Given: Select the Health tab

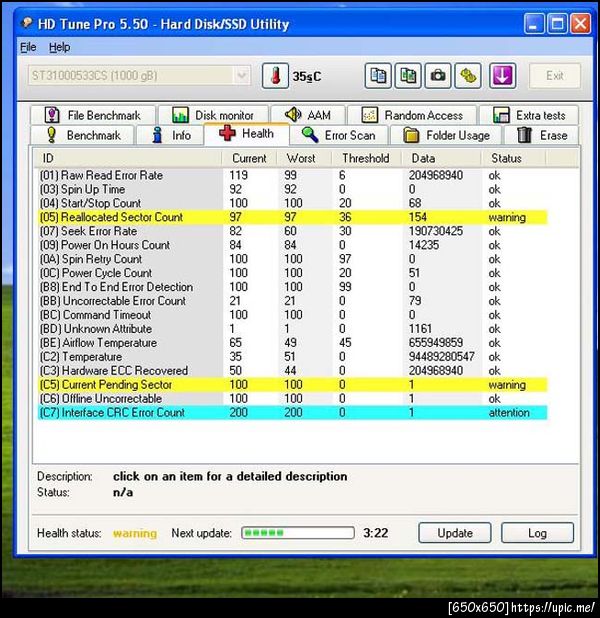Looking at the screenshot, I should (246, 134).
